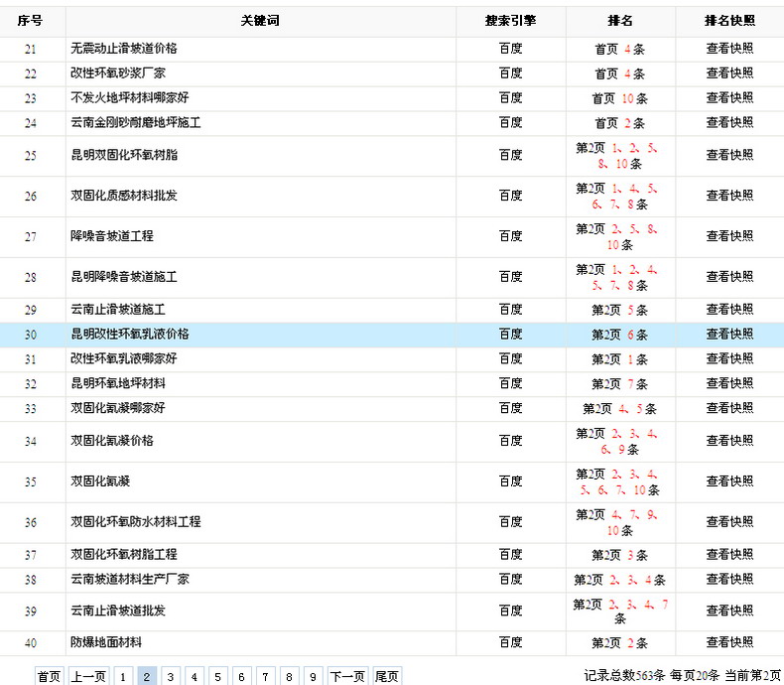Open 查看快照 for keyword 改性环氧砂浆厂家

coord(729,73)
